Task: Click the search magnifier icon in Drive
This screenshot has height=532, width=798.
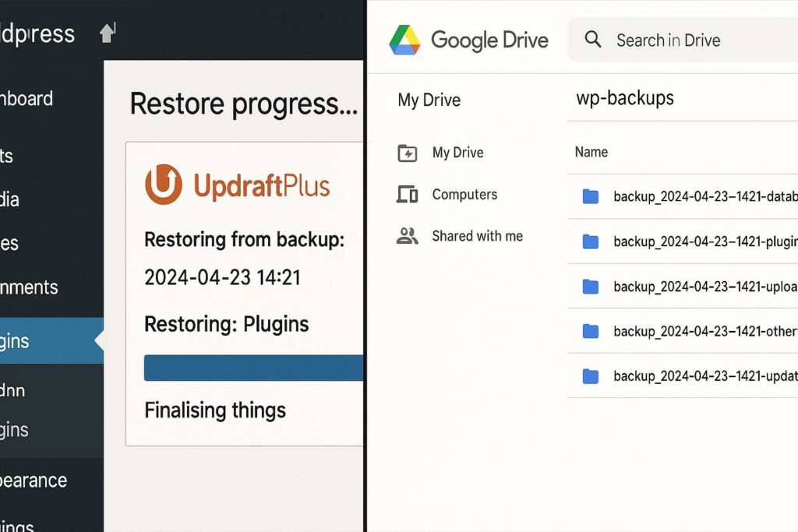Action: tap(593, 40)
